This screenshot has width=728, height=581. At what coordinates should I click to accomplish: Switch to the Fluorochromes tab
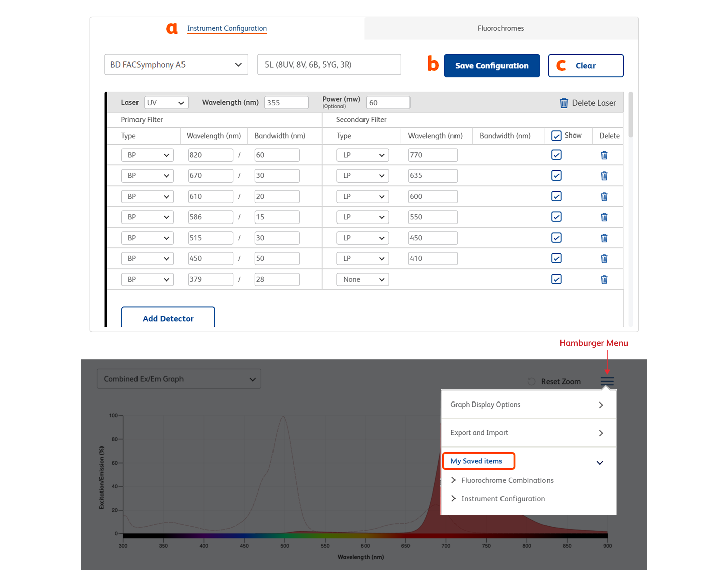point(500,28)
